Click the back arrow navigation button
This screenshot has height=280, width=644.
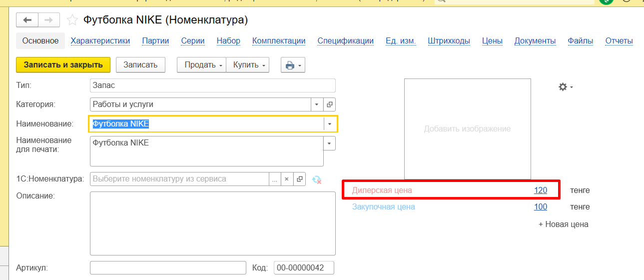(x=27, y=20)
